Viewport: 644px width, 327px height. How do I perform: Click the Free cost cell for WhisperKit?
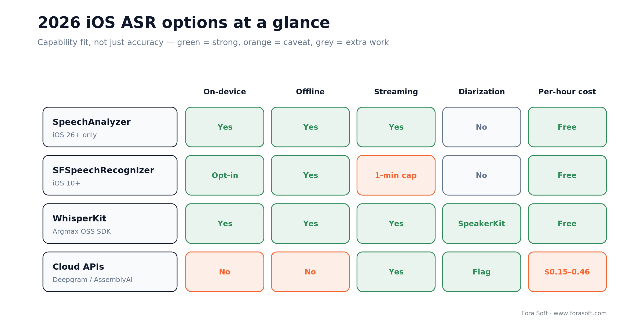pyautogui.click(x=567, y=224)
